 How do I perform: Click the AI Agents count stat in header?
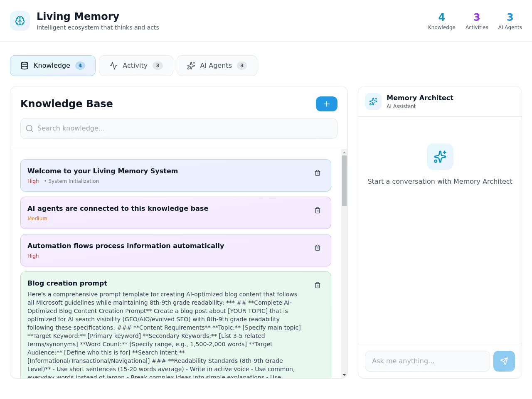pyautogui.click(x=510, y=21)
